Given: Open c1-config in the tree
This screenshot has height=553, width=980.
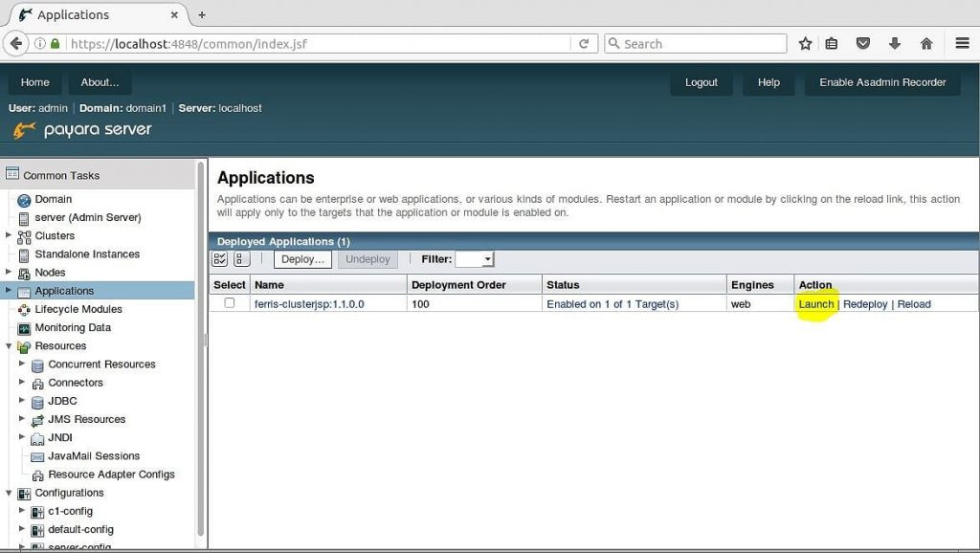Looking at the screenshot, I should 70,511.
